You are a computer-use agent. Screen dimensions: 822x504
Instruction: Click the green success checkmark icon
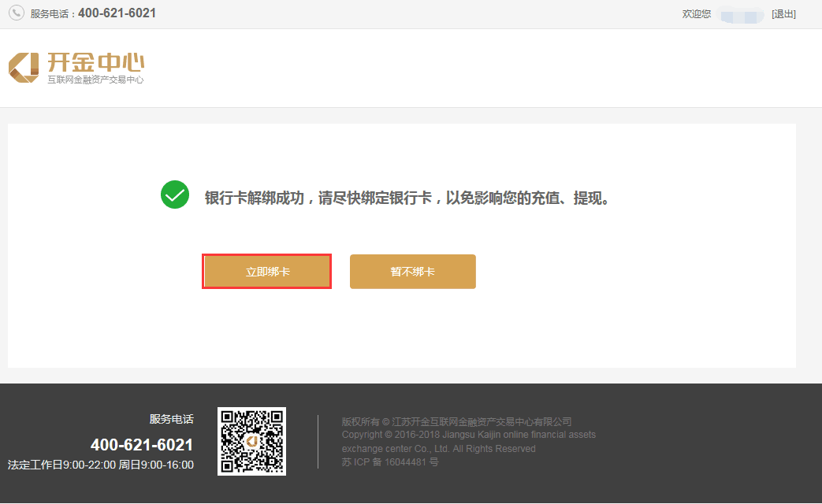[x=175, y=195]
